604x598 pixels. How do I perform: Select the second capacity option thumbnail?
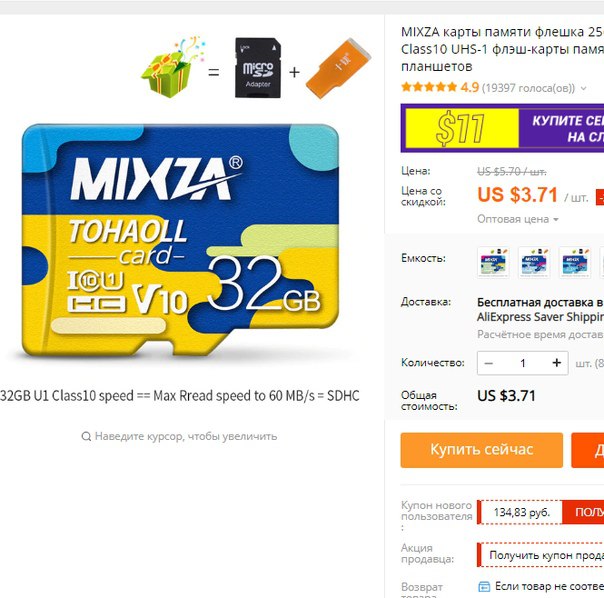tap(534, 262)
